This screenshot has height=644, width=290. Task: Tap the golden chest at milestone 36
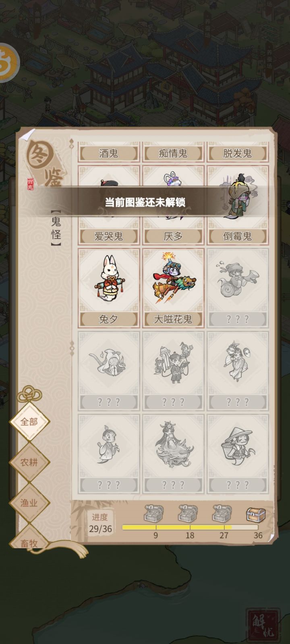[256, 514]
